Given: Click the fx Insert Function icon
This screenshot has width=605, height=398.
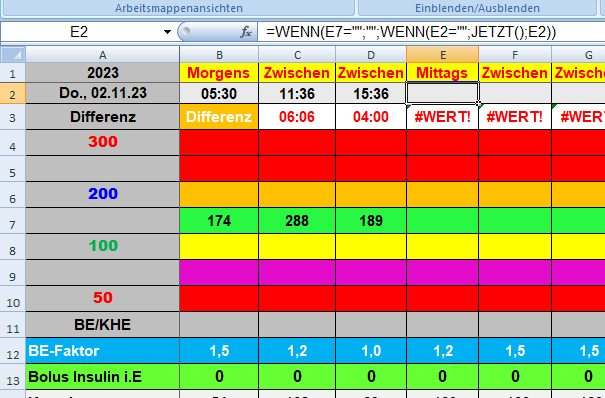Looking at the screenshot, I should [246, 32].
